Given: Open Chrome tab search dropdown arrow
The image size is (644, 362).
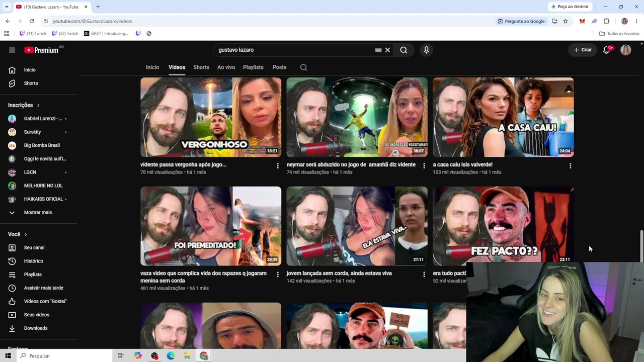Looking at the screenshot, I should coord(7,7).
